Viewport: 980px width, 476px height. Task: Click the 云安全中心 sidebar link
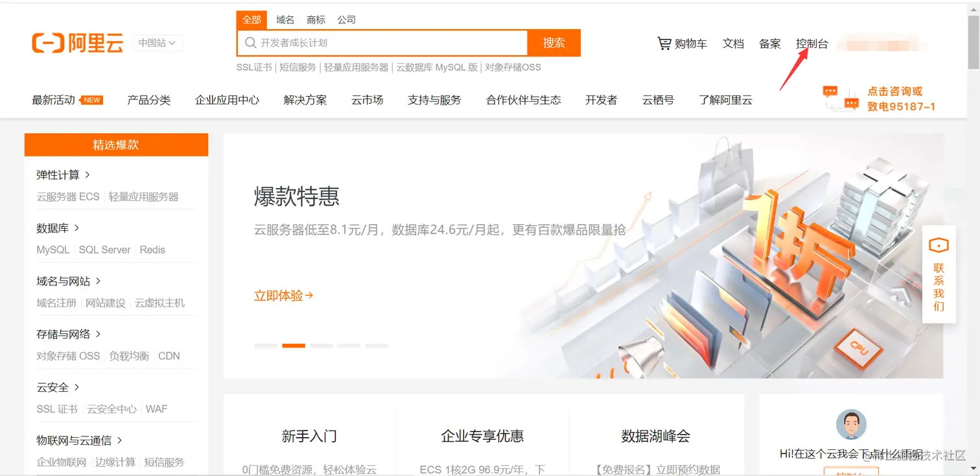click(x=112, y=409)
